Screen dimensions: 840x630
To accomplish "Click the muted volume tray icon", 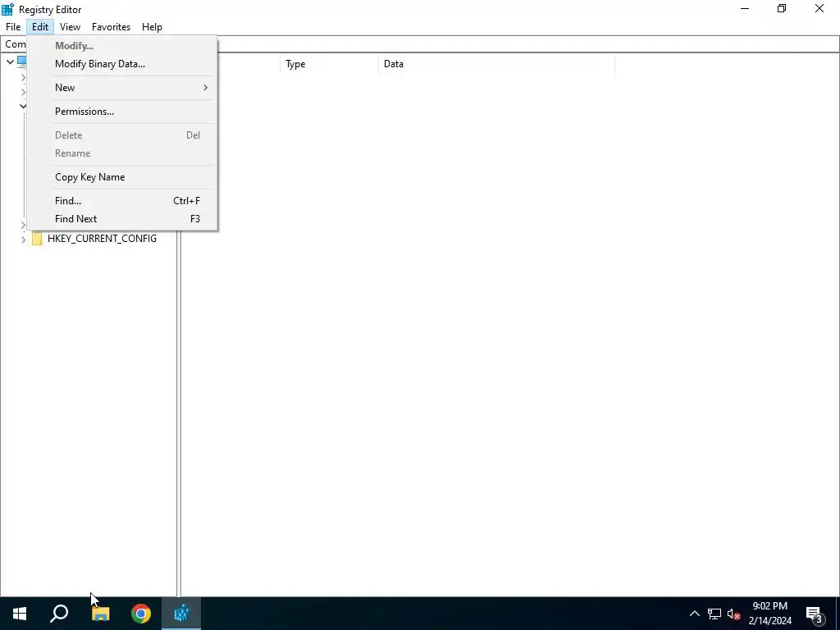I will pyautogui.click(x=733, y=614).
